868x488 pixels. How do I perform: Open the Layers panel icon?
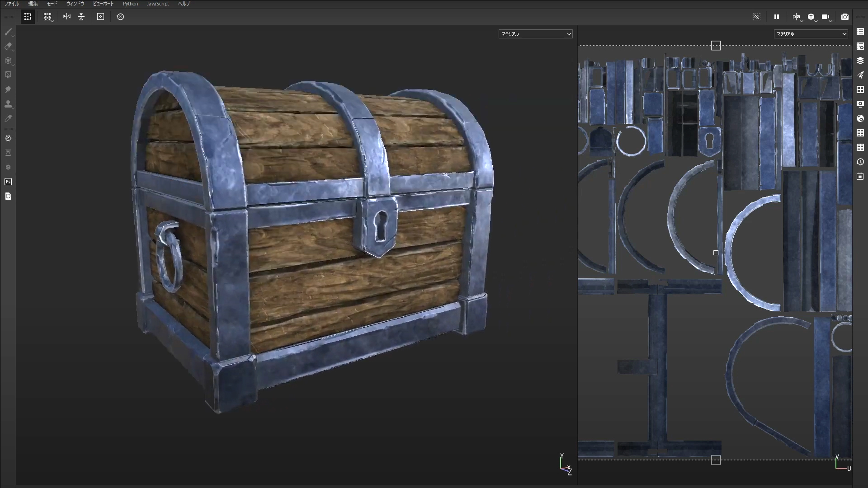860,61
